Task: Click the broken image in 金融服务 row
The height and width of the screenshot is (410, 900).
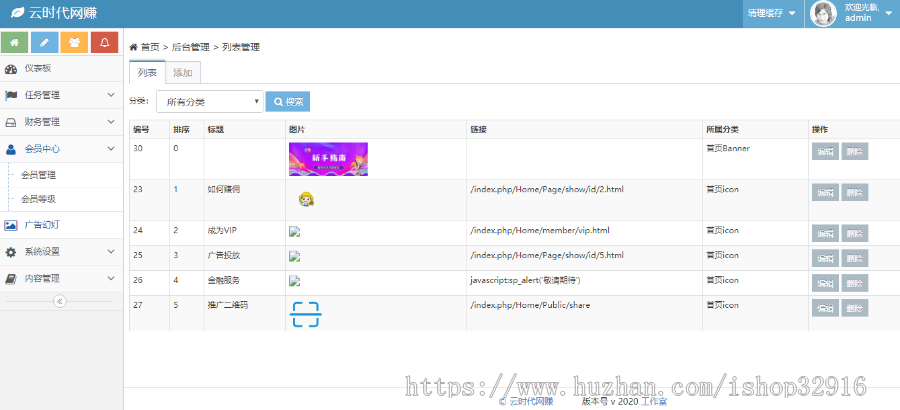Action: [x=295, y=281]
